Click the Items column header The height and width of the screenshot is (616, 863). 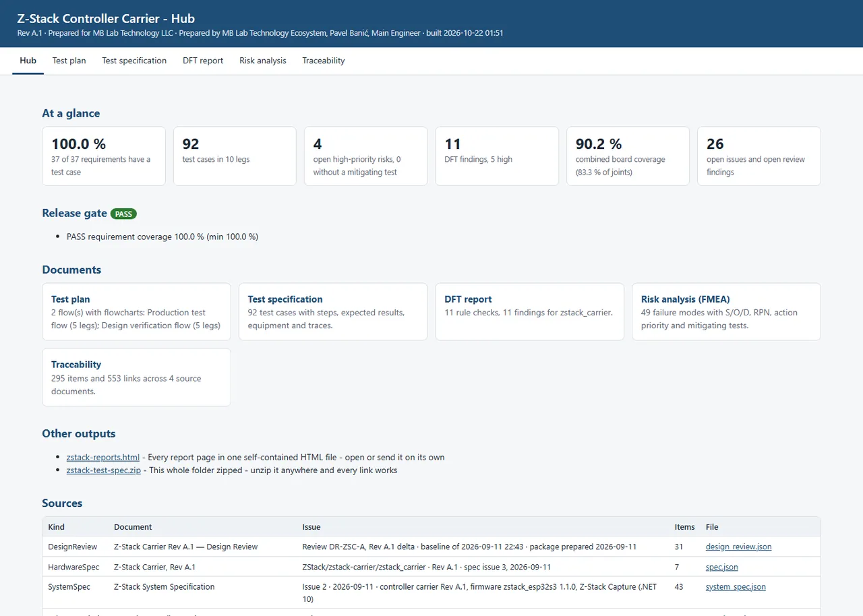684,527
